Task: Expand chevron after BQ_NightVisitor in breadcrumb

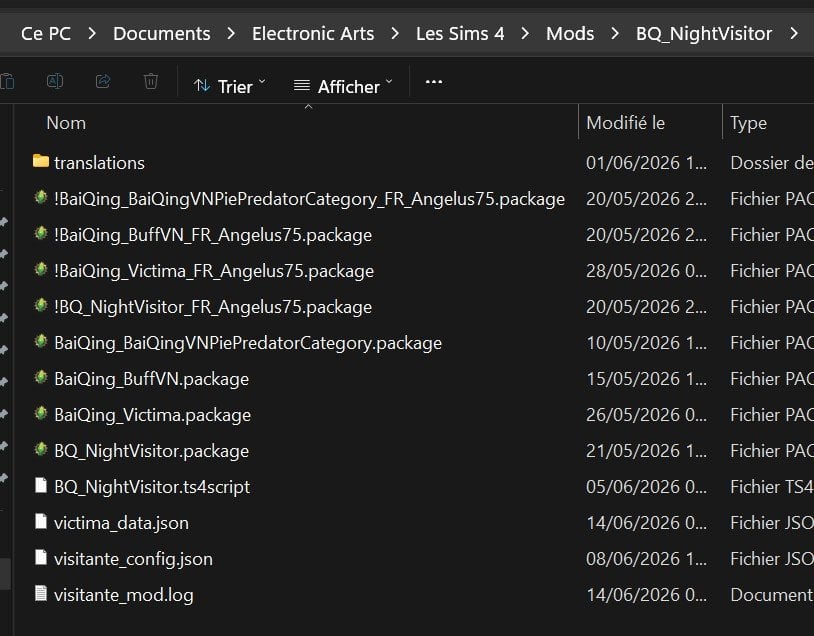Action: [x=794, y=34]
